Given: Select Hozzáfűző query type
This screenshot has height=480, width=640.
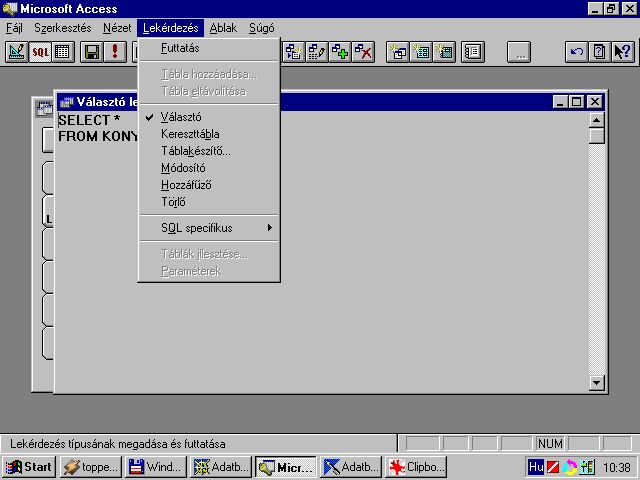Looking at the screenshot, I should (x=209, y=185).
